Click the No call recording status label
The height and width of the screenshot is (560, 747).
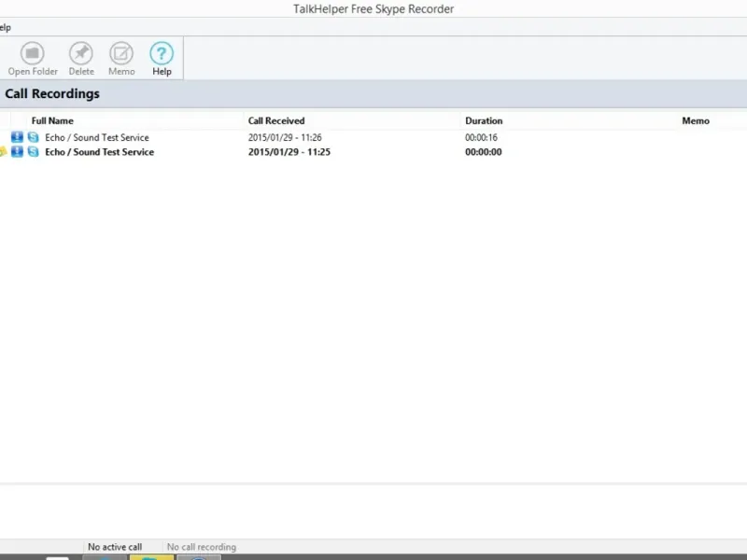coord(202,547)
